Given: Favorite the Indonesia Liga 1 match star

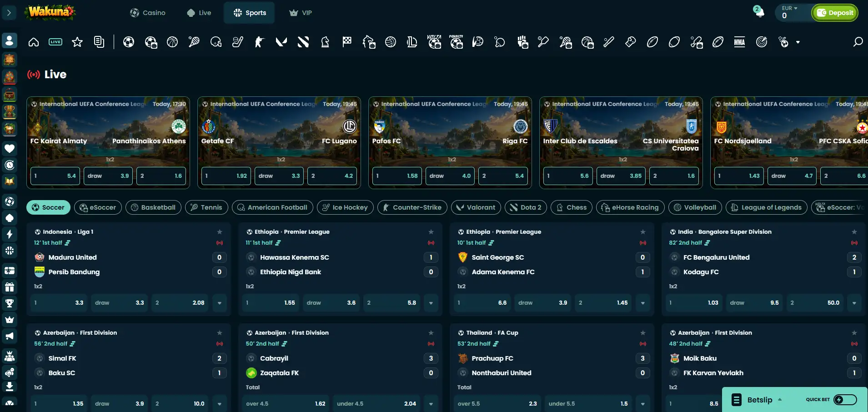Looking at the screenshot, I should tap(220, 232).
